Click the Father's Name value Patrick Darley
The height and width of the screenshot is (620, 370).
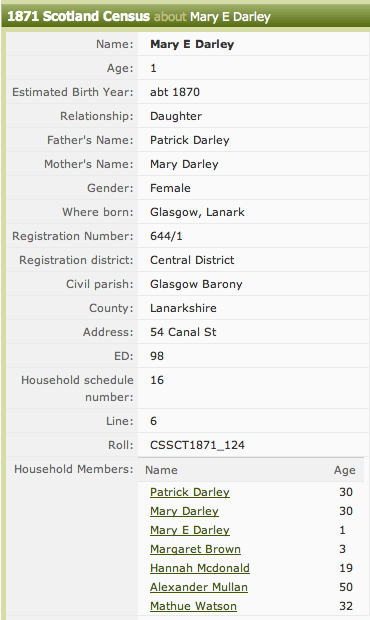pos(190,140)
